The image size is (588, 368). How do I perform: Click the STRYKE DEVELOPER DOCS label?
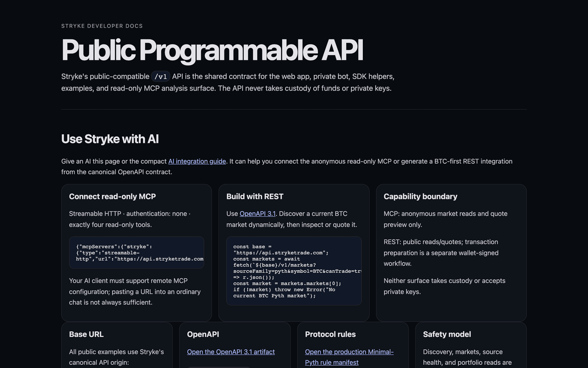point(102,26)
